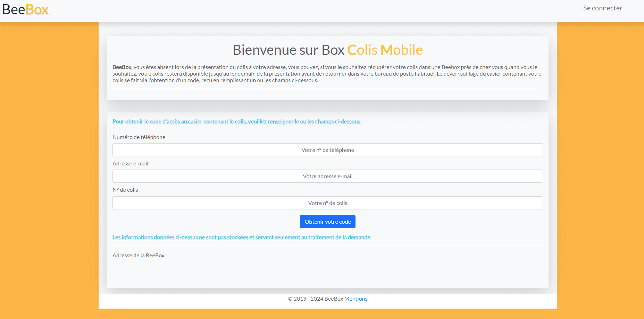The height and width of the screenshot is (319, 644).
Task: Click the blue instructions text above the form
Action: click(237, 122)
